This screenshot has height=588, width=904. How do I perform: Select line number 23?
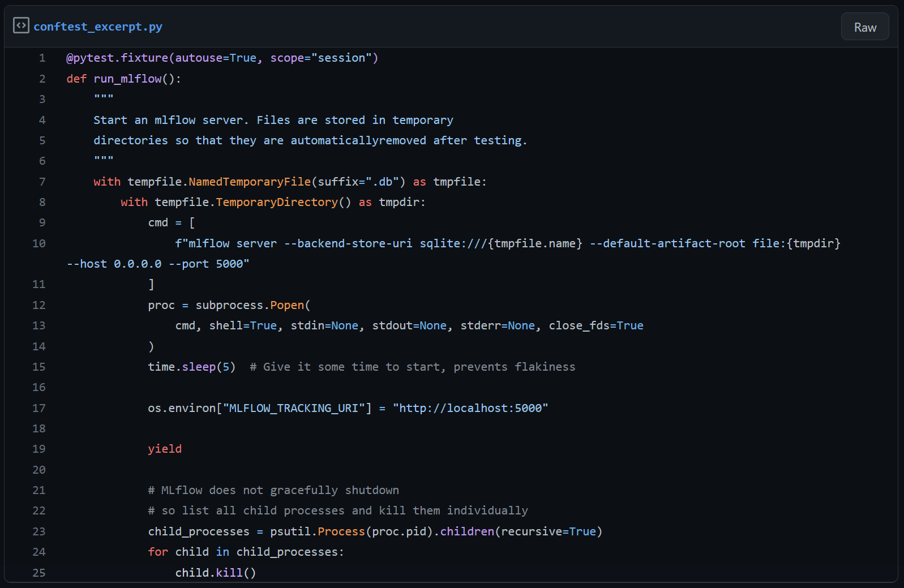point(39,531)
